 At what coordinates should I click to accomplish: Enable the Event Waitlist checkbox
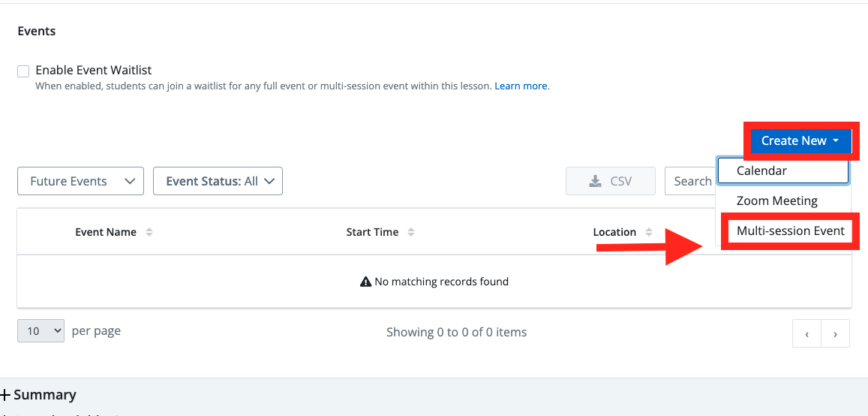(23, 71)
